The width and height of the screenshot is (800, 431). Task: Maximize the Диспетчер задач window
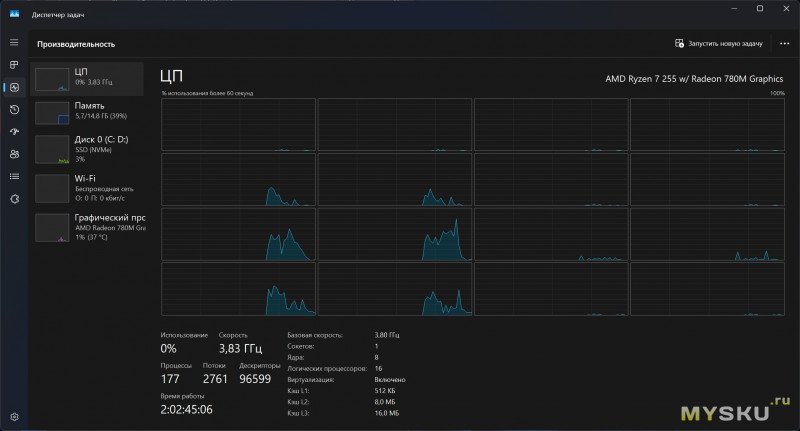pos(760,10)
